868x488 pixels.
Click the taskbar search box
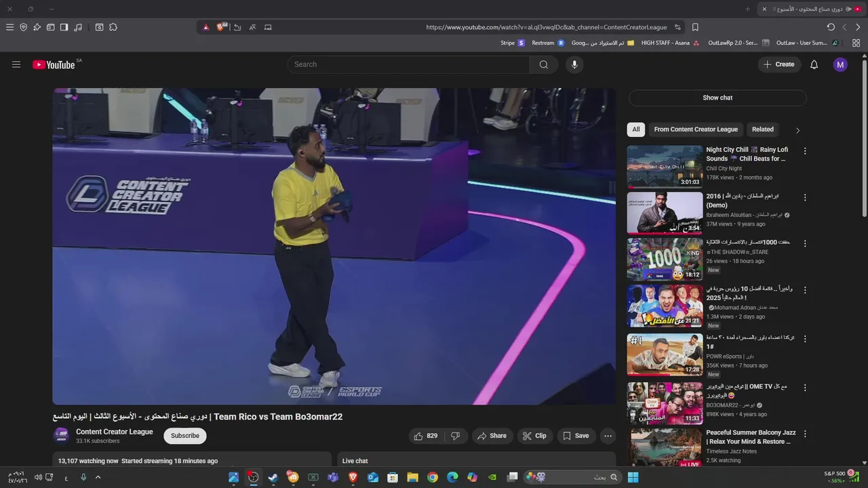pos(572,477)
